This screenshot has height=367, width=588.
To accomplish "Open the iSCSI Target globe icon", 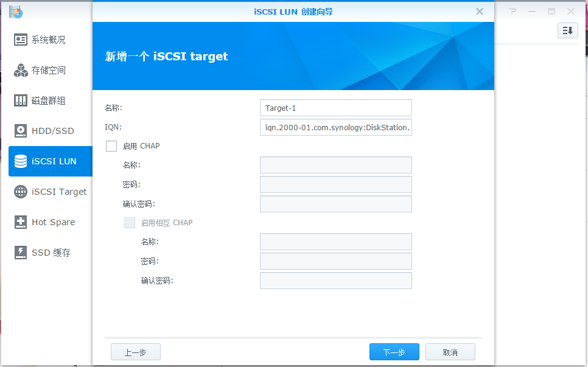I will tap(21, 192).
